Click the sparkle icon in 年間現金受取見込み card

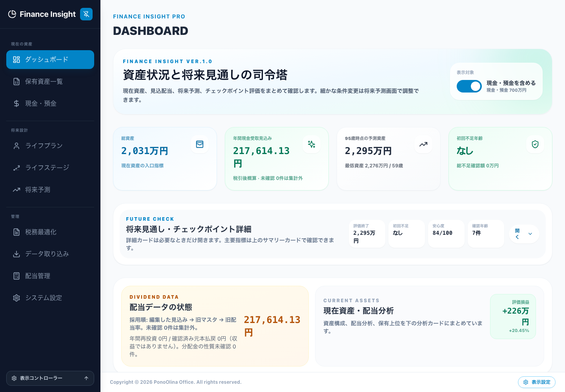312,144
